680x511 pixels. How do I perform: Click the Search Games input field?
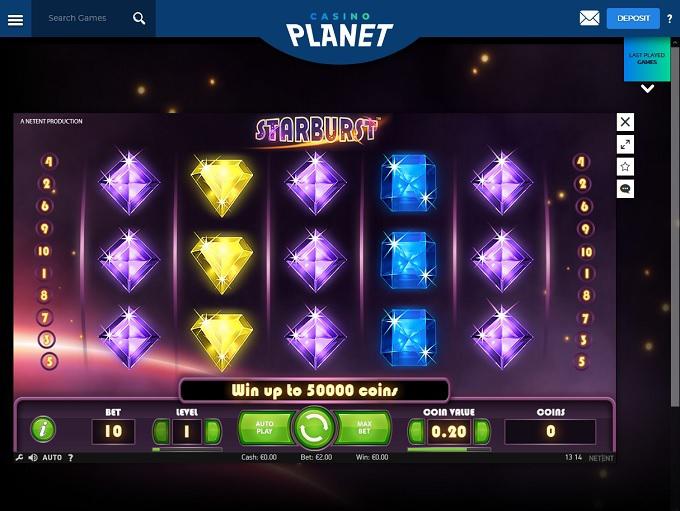(x=82, y=18)
